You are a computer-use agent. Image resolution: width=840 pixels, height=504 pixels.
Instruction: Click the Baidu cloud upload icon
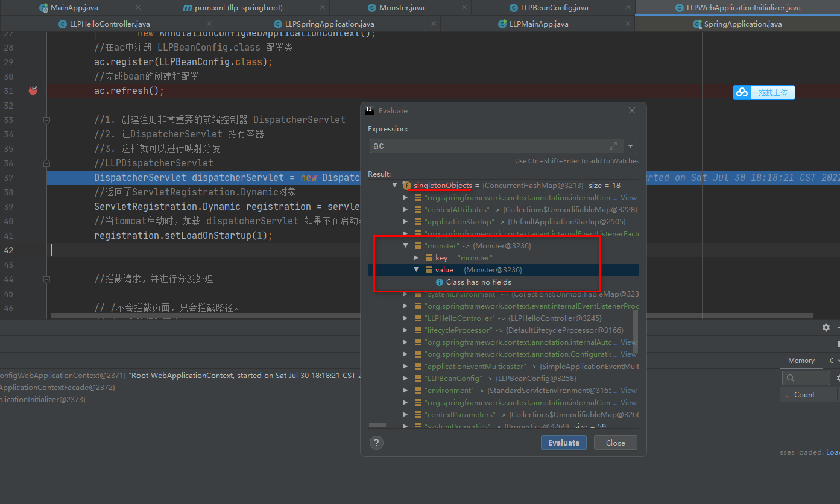[x=742, y=92]
